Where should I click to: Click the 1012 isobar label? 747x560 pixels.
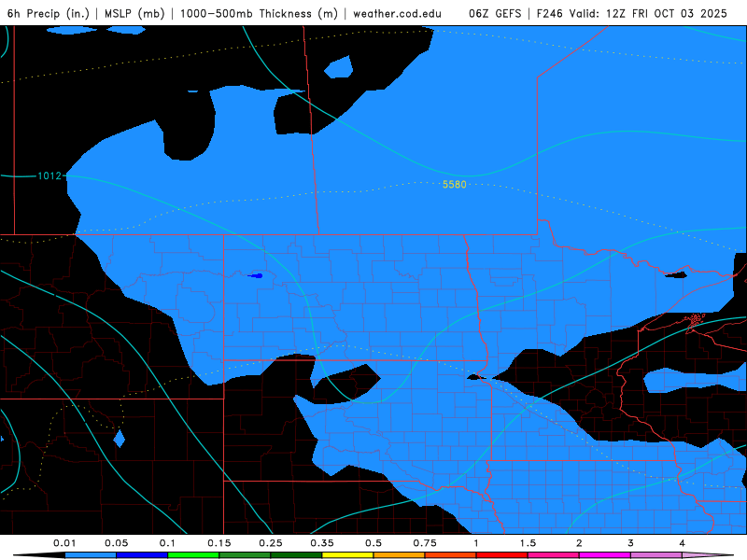point(49,176)
